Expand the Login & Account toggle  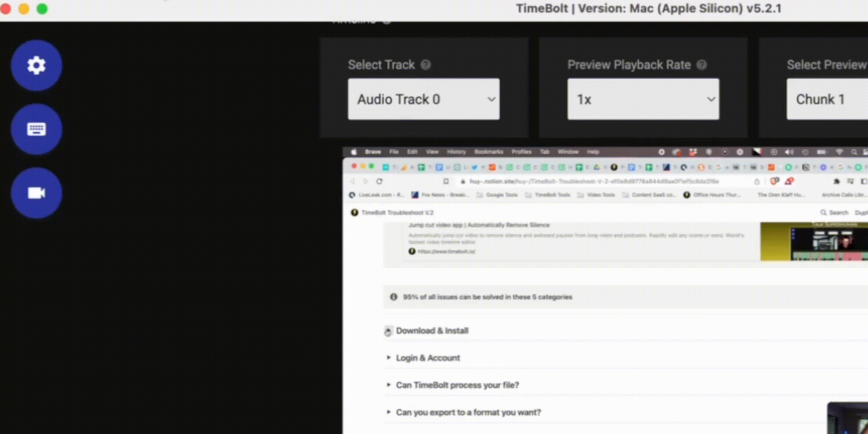tap(388, 358)
